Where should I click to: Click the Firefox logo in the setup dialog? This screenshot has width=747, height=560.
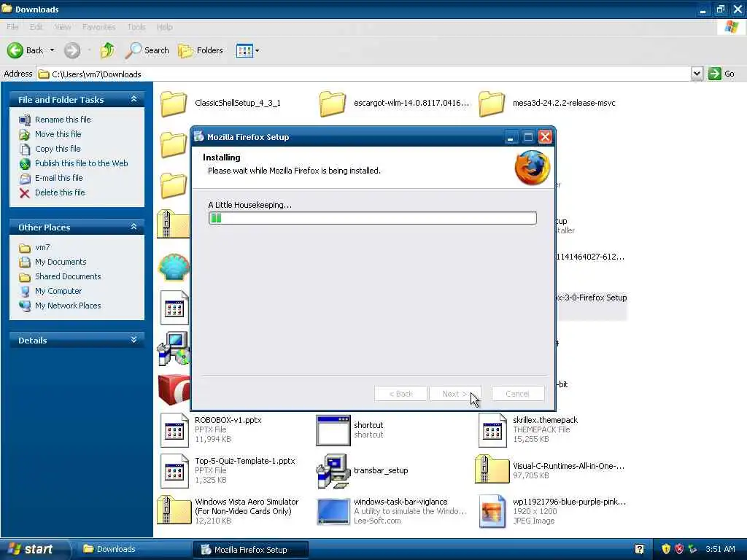(x=532, y=168)
